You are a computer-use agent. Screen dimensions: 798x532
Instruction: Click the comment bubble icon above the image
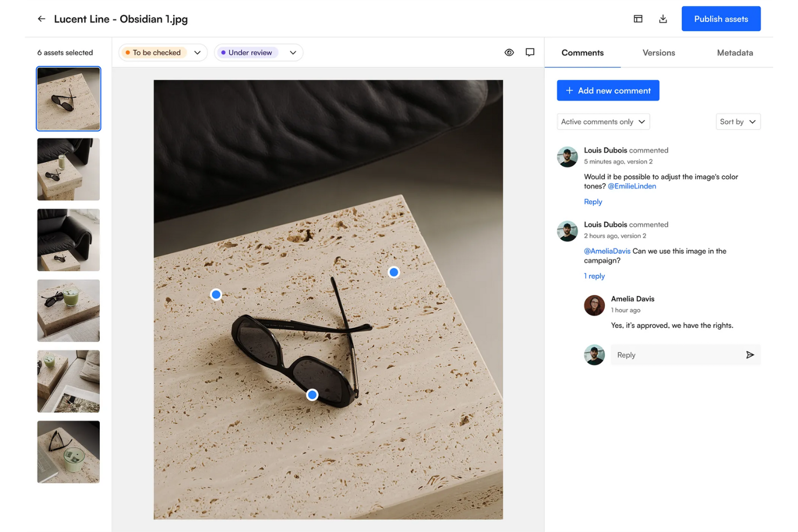(530, 52)
